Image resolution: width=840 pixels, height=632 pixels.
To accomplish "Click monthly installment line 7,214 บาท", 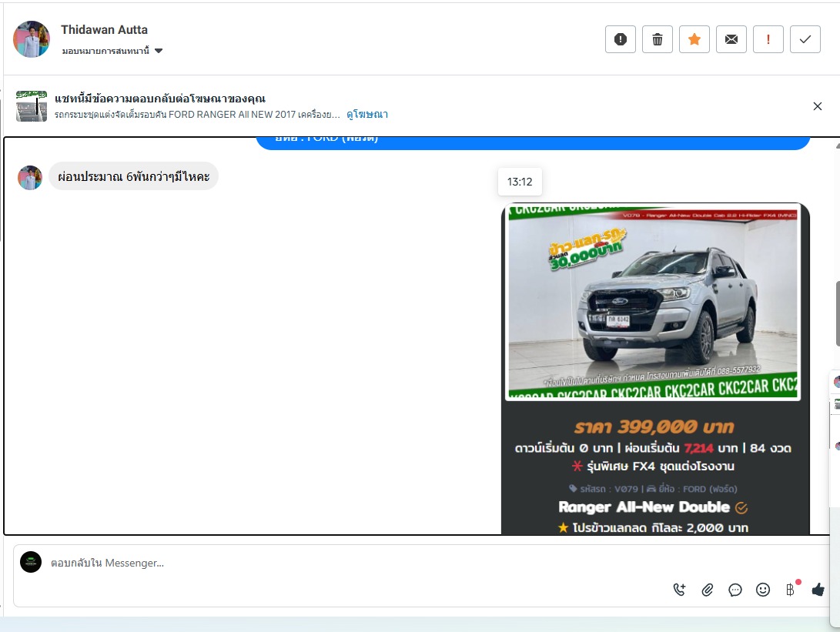I will 653,448.
